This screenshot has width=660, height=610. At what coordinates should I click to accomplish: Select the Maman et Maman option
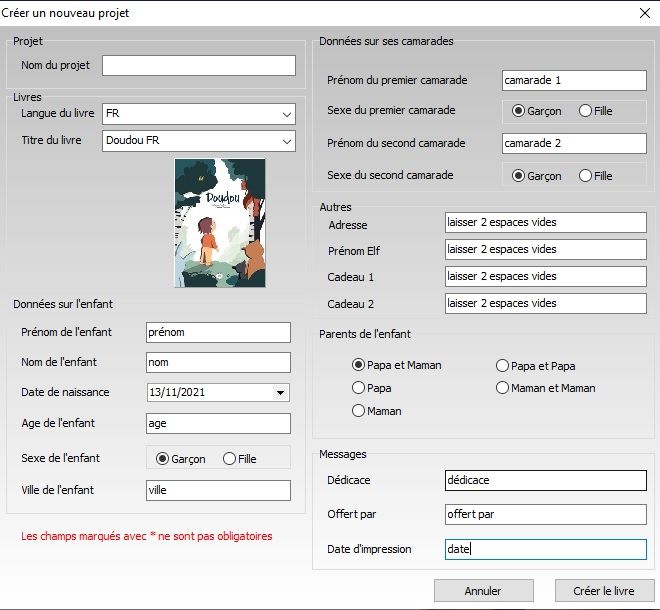tap(503, 388)
